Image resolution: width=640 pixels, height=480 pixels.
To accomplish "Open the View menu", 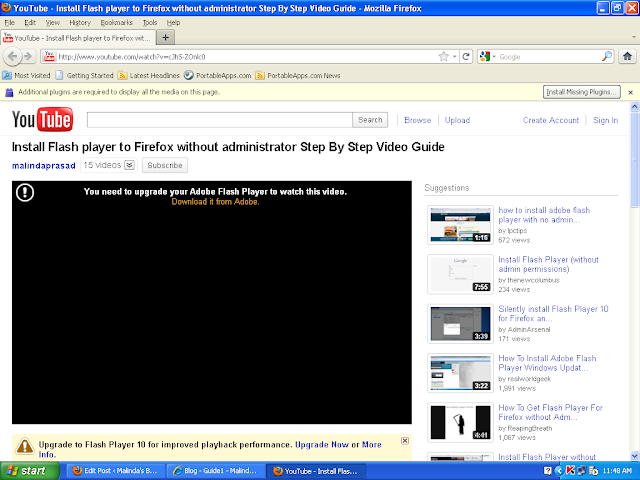I will (52, 22).
